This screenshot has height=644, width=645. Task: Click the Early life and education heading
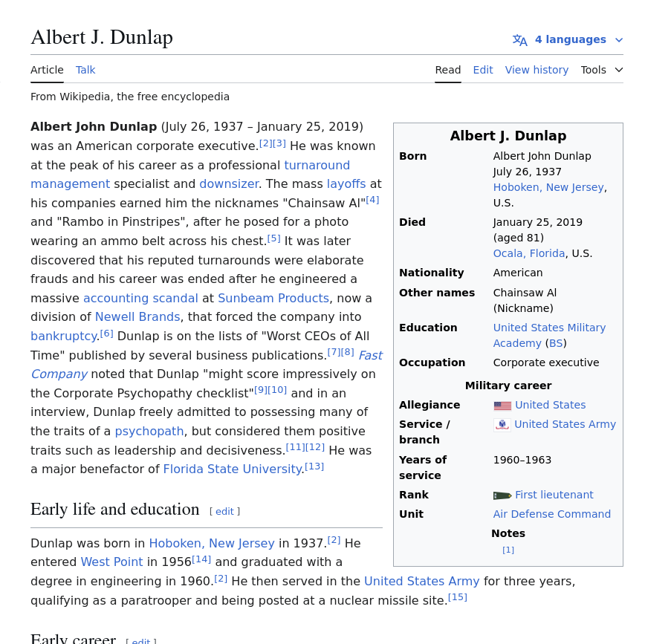(x=114, y=509)
